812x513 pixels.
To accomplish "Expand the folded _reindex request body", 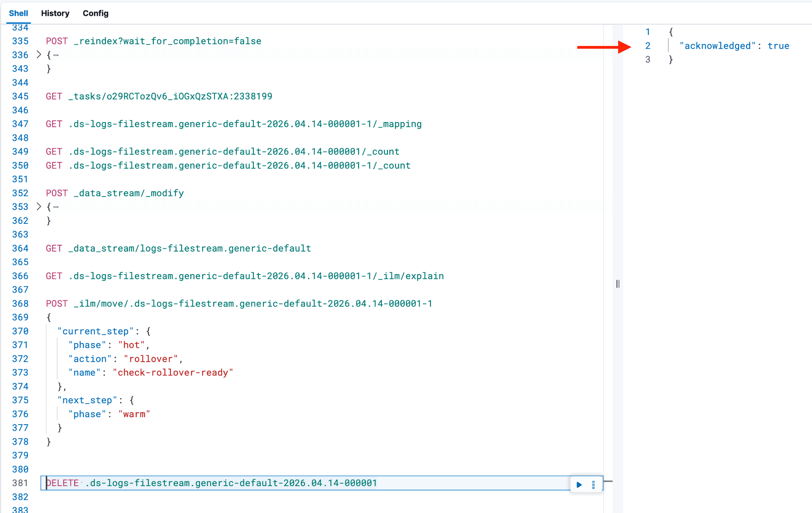I will coord(39,55).
